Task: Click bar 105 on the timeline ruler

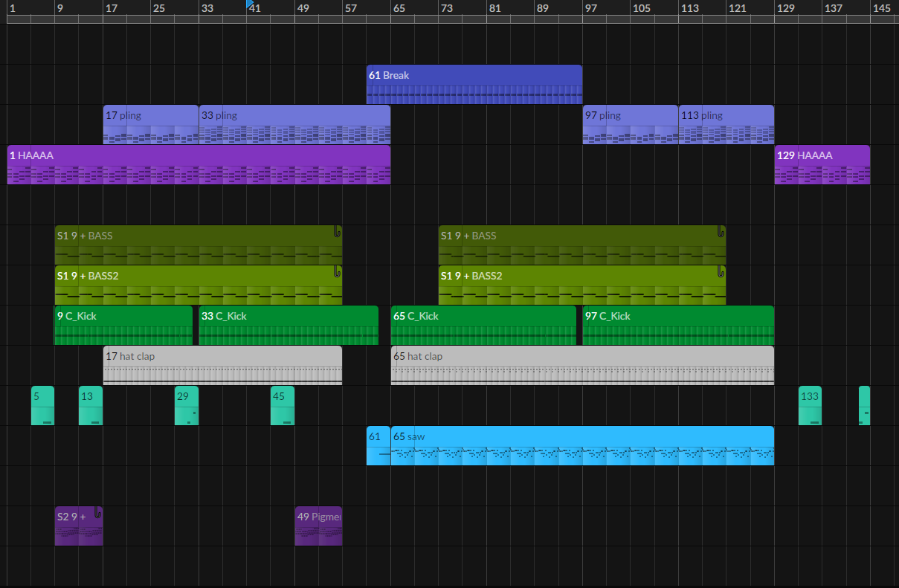Action: point(641,8)
